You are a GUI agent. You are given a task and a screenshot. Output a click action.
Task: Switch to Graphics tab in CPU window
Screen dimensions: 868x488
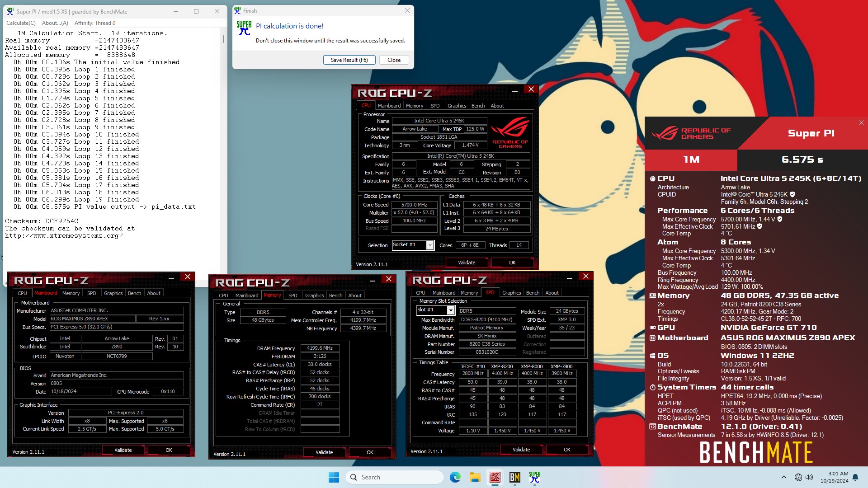click(457, 106)
